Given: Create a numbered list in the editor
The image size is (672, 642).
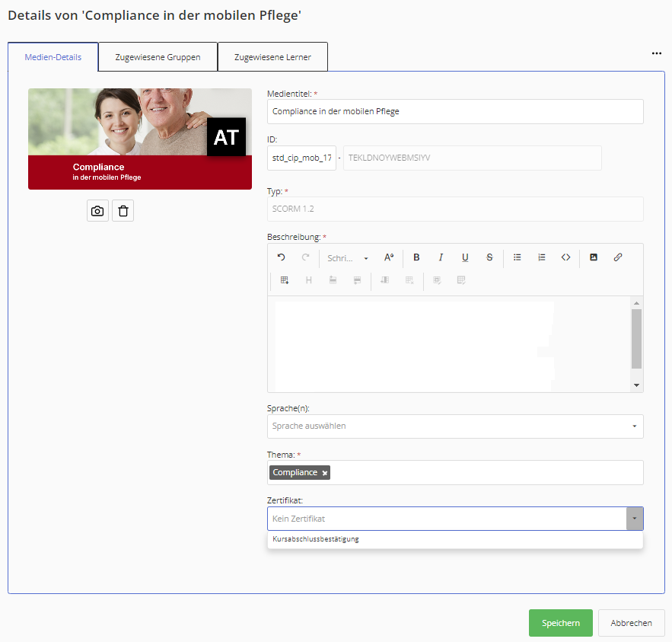Looking at the screenshot, I should coord(541,257).
